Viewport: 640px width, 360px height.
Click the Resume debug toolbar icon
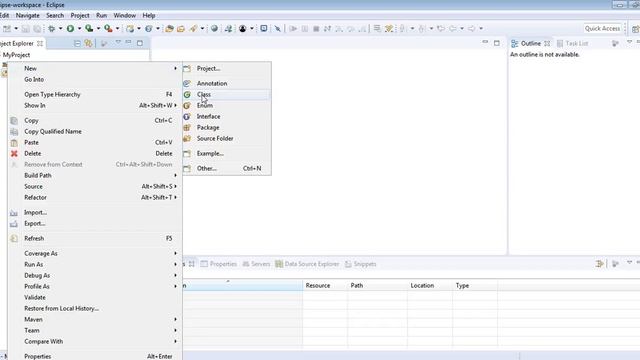pyautogui.click(x=293, y=29)
